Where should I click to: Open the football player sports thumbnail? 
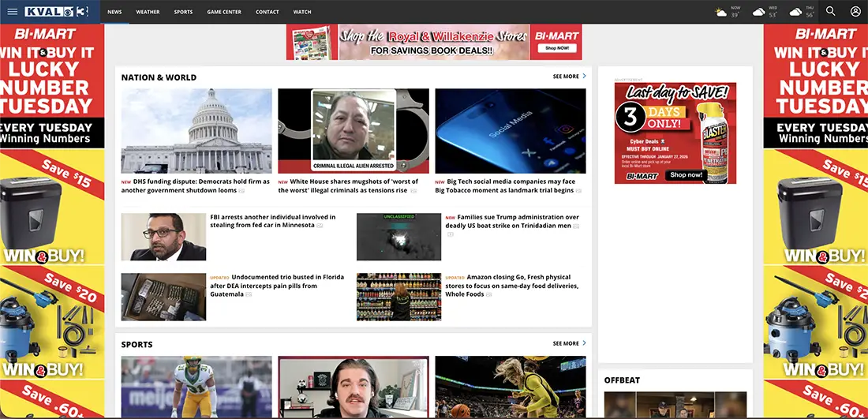(x=196, y=387)
